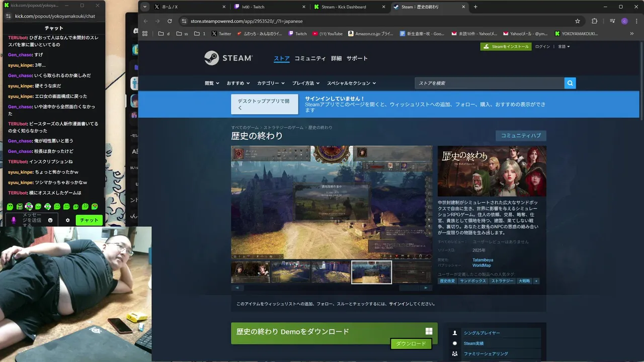Image resolution: width=644 pixels, height=362 pixels.
Task: Click the Chrome address bar URL
Action: [x=247, y=21]
